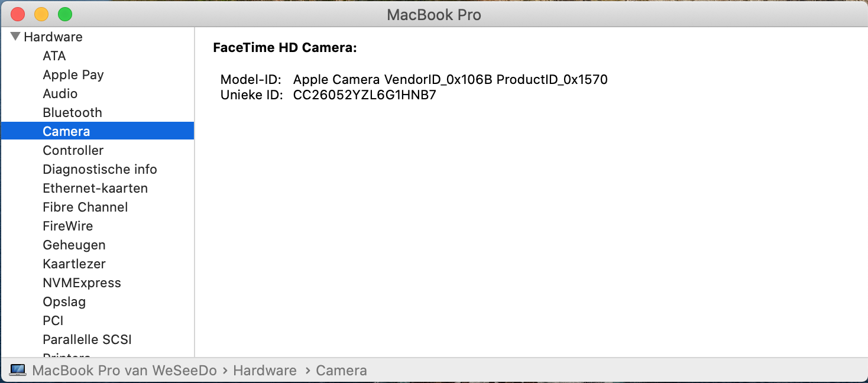Click the FaceTime HD Camera heading
Image resolution: width=868 pixels, height=383 pixels.
click(x=285, y=48)
